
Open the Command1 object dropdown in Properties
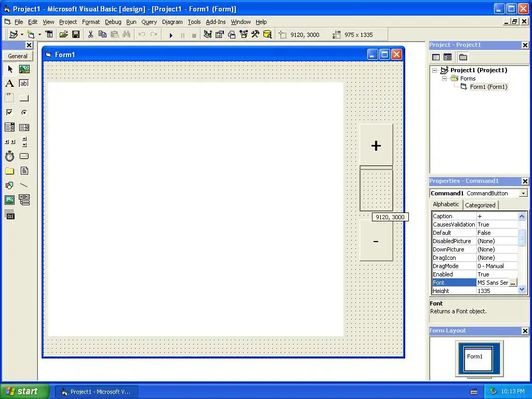coord(524,193)
